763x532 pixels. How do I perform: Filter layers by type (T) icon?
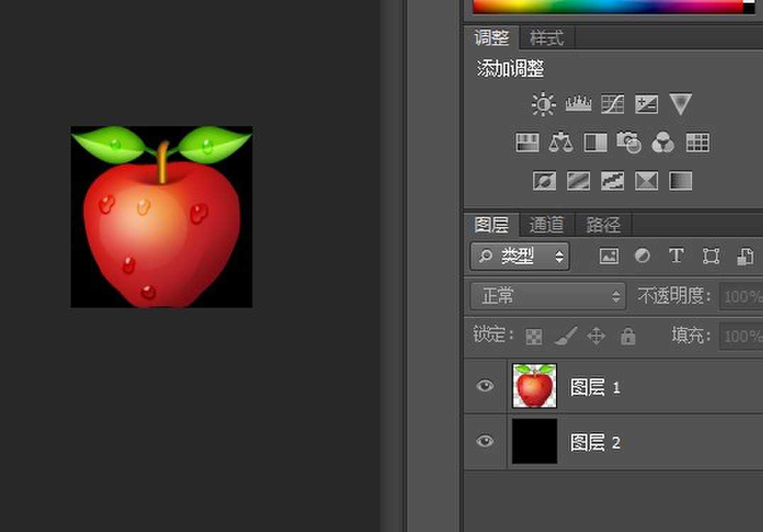(x=676, y=255)
